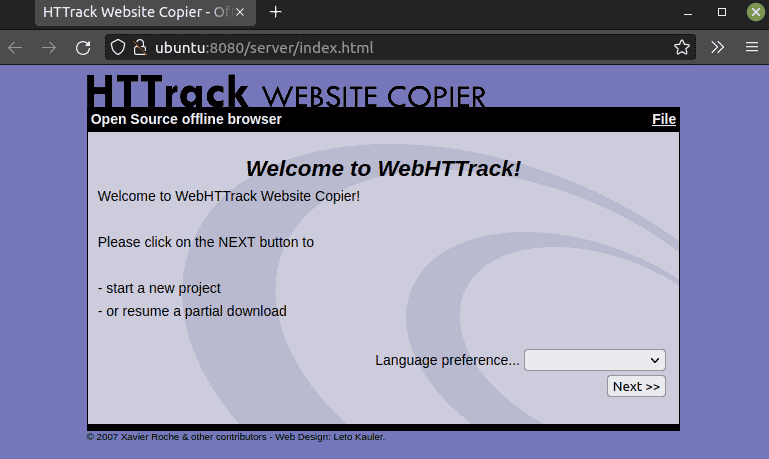Click the 'Language preference...' label
Screen dimensions: 769x459
pos(447,360)
